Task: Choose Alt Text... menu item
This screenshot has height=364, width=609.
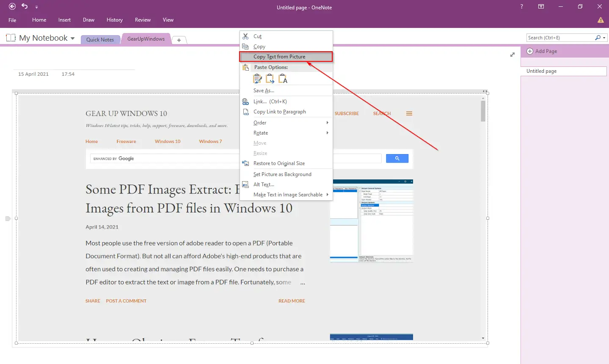Action: point(286,185)
